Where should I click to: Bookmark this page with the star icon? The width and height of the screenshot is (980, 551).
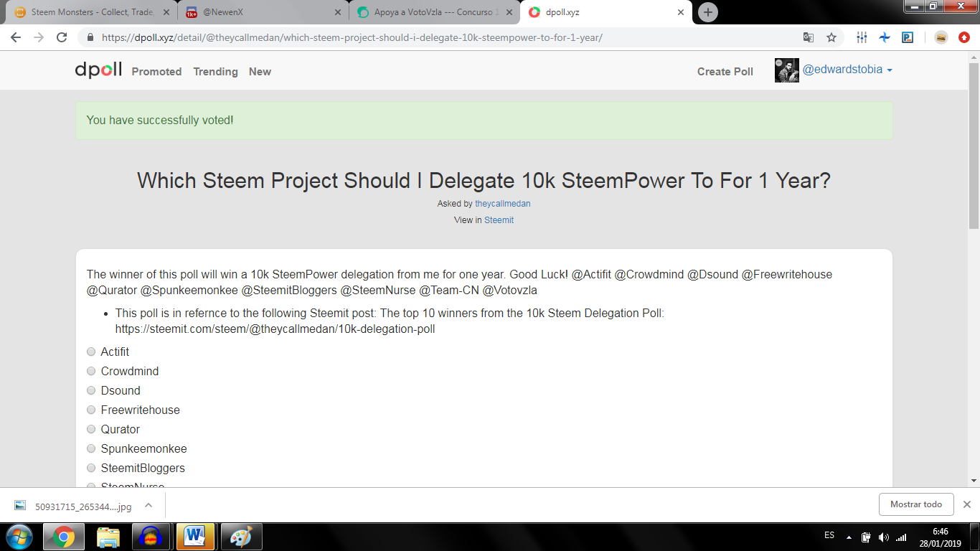pos(831,37)
